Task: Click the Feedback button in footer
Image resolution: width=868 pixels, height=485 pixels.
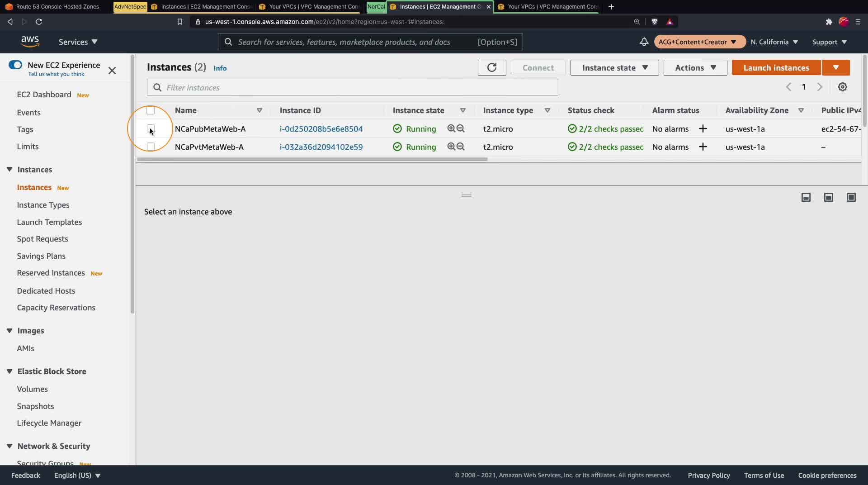Action: point(26,475)
